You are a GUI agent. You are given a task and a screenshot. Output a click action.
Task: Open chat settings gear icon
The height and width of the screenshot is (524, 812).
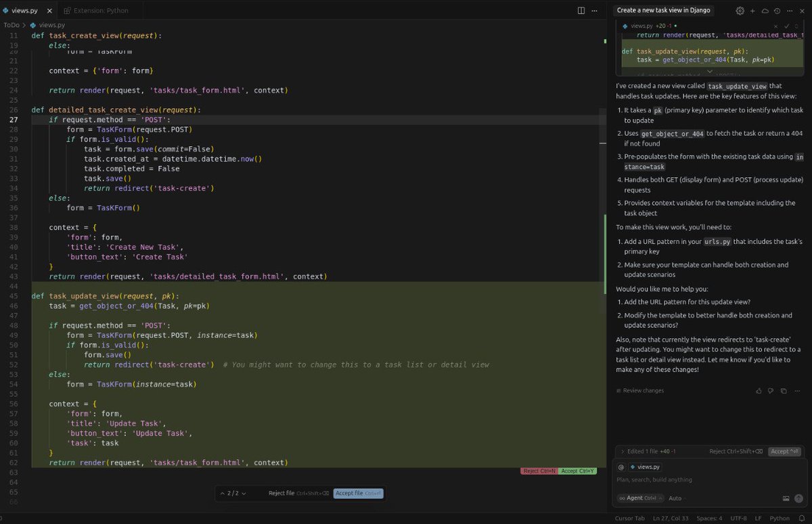pyautogui.click(x=740, y=11)
